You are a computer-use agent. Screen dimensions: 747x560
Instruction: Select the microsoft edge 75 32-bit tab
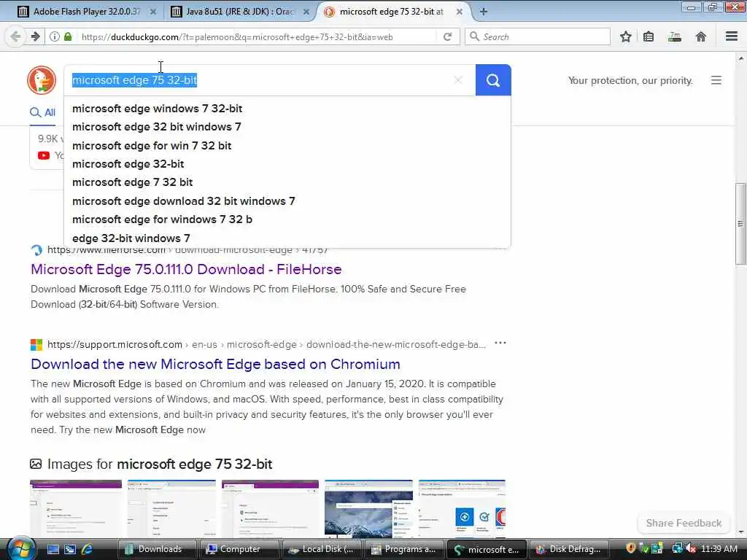click(x=392, y=12)
